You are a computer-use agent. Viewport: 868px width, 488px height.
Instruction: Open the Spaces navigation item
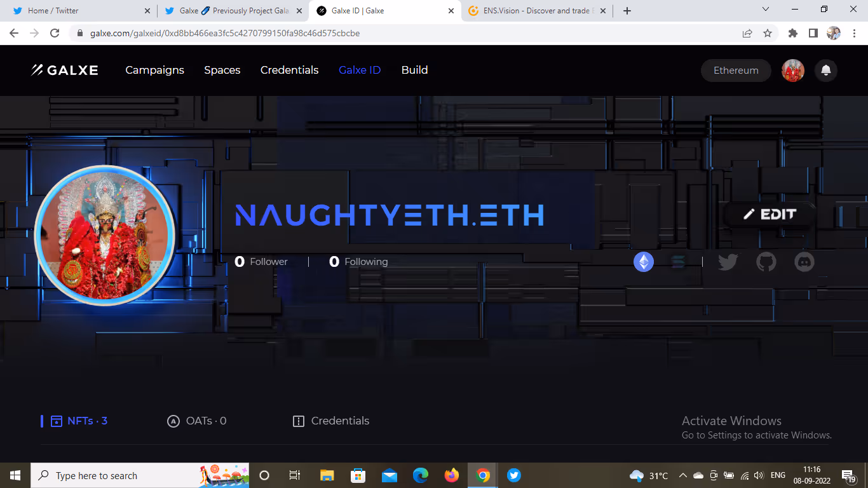pos(222,70)
